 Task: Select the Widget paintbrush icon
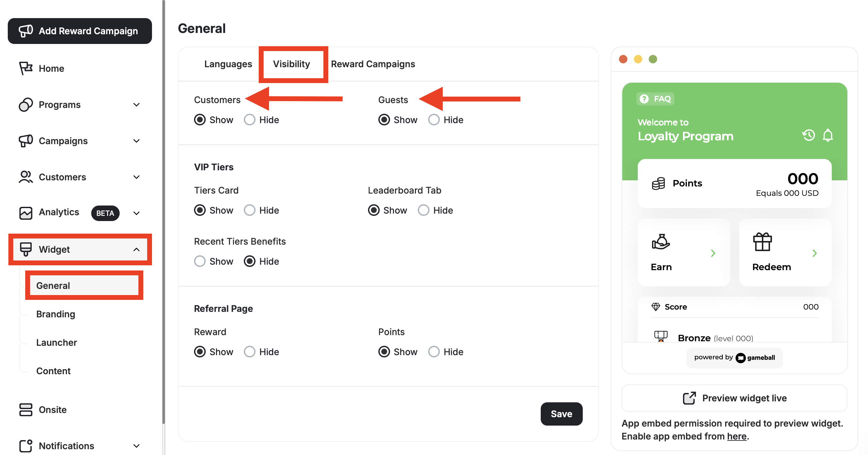(x=26, y=249)
